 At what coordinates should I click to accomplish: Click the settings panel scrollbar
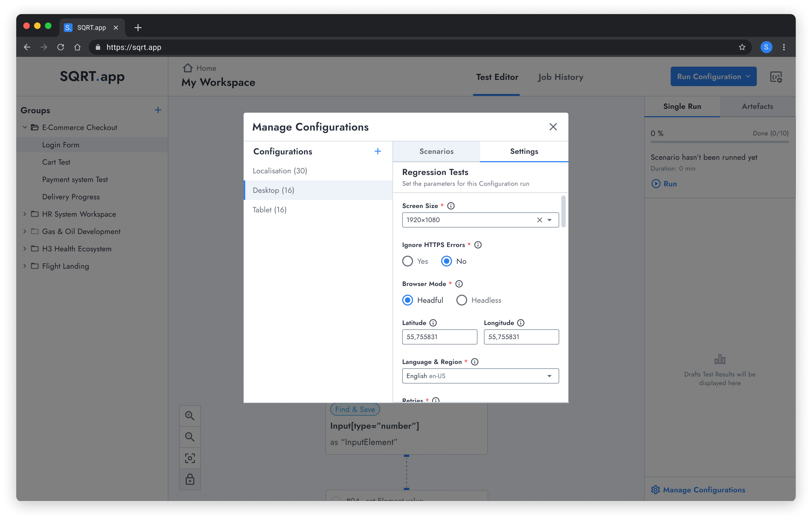[x=563, y=212]
